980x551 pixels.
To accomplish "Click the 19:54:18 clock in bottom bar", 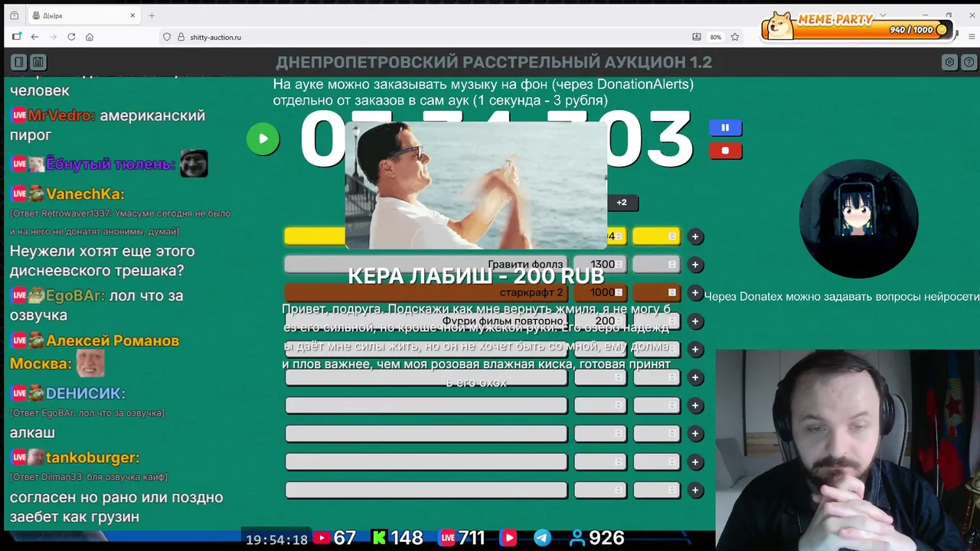I will 276,540.
